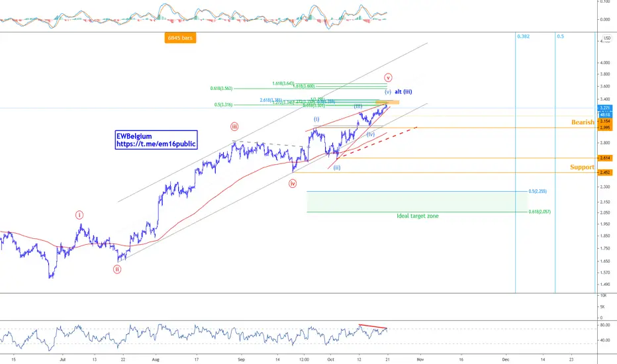Select the red circled wave 'v' marker

(388, 77)
